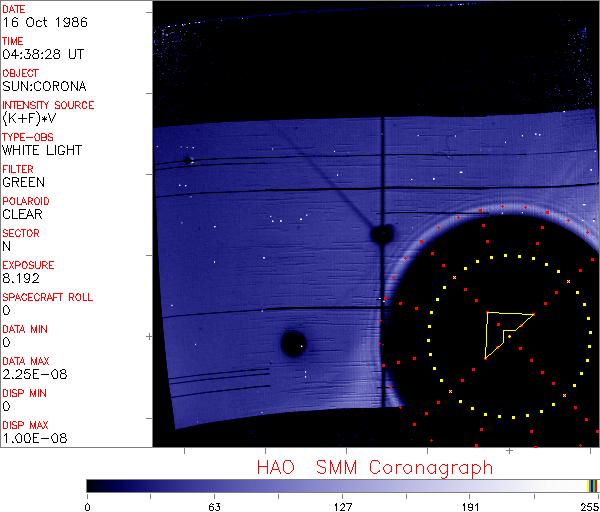Click the DISP MAX value 1.00E-08

tap(30, 439)
